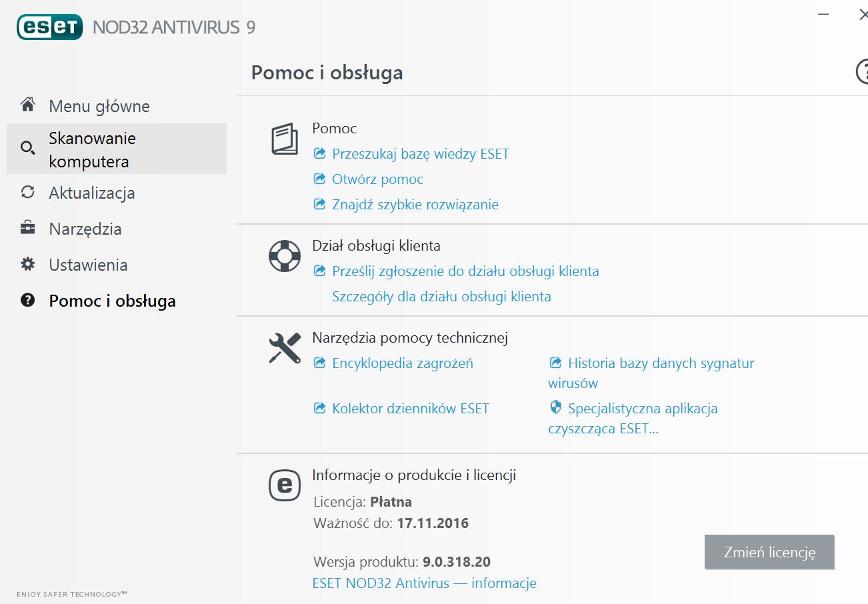Click the Pomoc i obsługa page heading

tap(327, 72)
